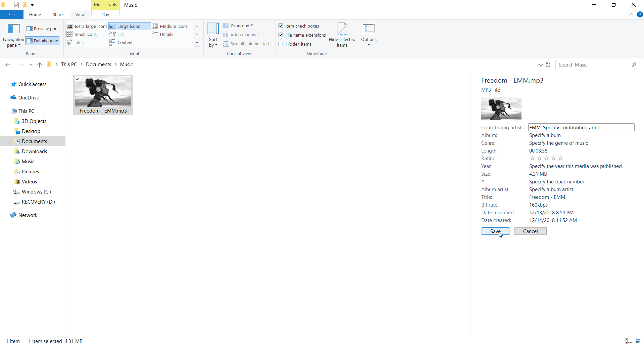Open the Group by dropdown
644x345 pixels.
pos(238,26)
